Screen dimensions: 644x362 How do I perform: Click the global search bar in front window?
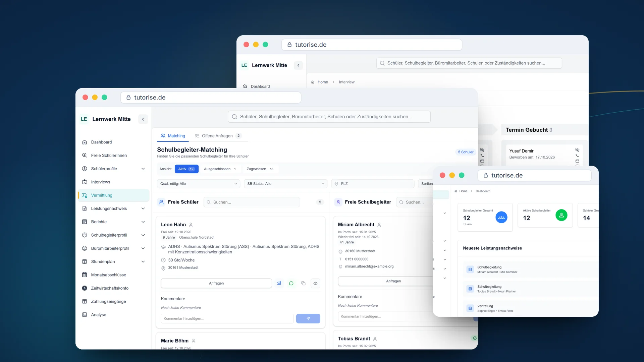pyautogui.click(x=329, y=117)
